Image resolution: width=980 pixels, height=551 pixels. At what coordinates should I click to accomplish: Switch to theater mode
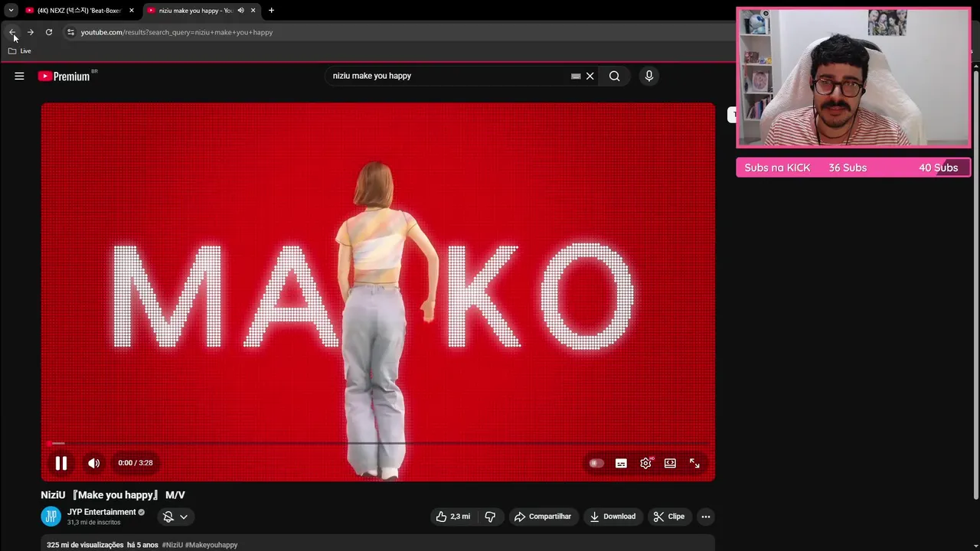pyautogui.click(x=670, y=463)
